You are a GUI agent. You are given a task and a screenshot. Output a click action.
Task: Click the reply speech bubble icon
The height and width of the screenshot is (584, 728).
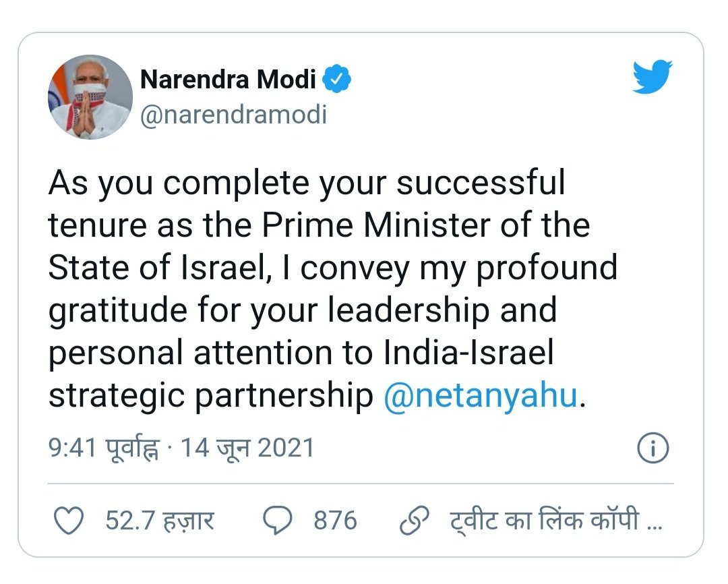tap(278, 521)
